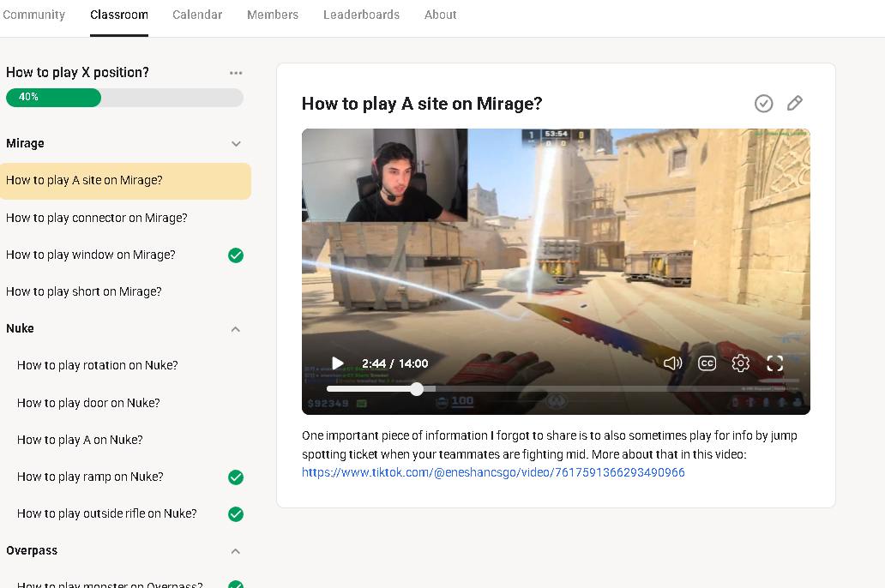Open the video settings gear
Viewport: 885px width, 588px height.
click(741, 363)
